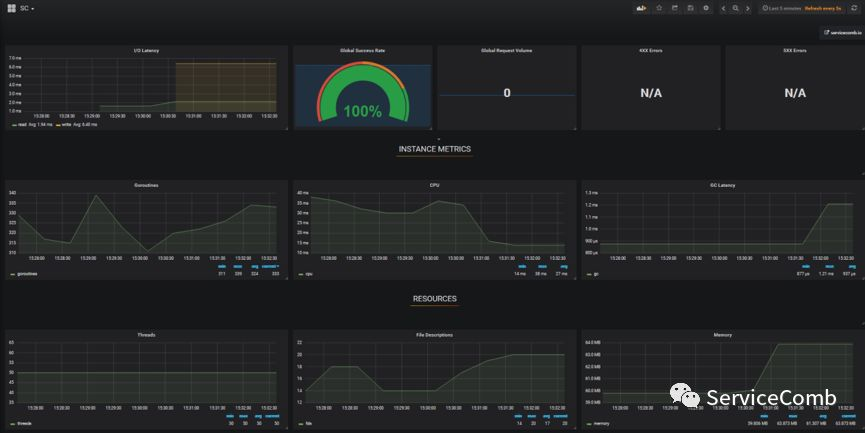Open the 5XX Errors panel title menu
The width and height of the screenshot is (865, 433).
click(x=795, y=51)
